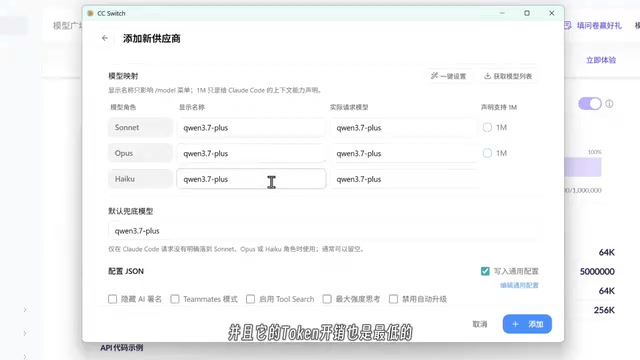Click the 256K value in background window
The height and width of the screenshot is (360, 640).
pyautogui.click(x=604, y=310)
